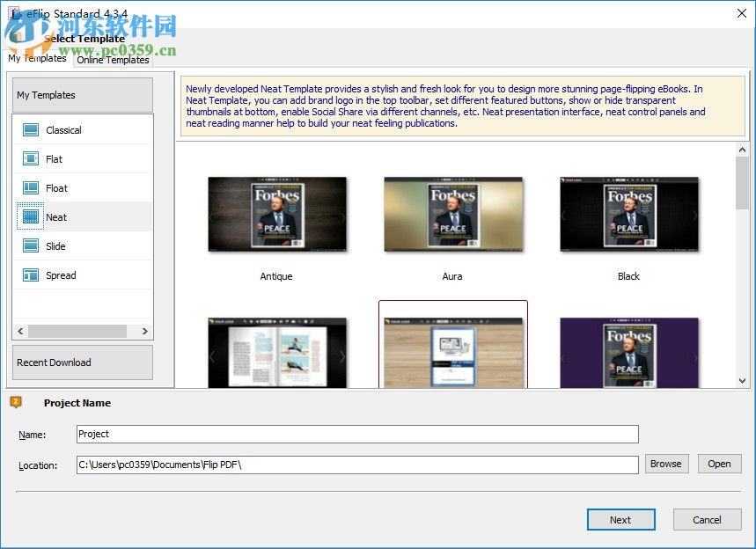Select the Black template thumbnail

[628, 214]
